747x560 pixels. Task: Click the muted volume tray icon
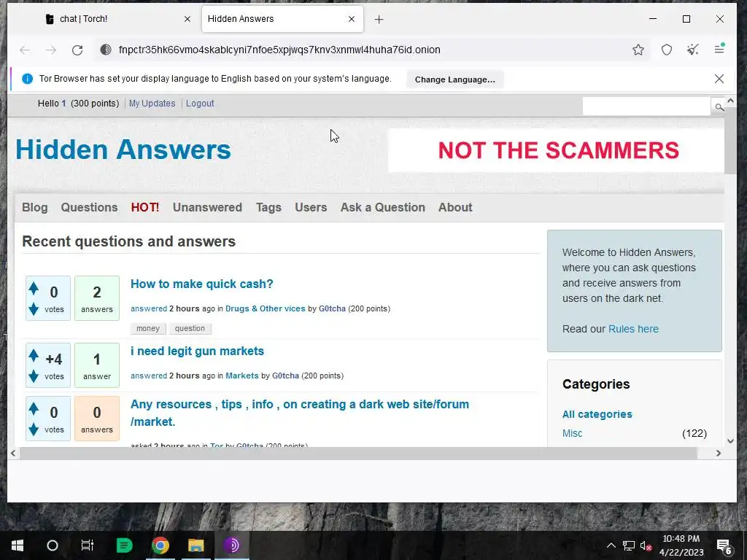click(646, 545)
